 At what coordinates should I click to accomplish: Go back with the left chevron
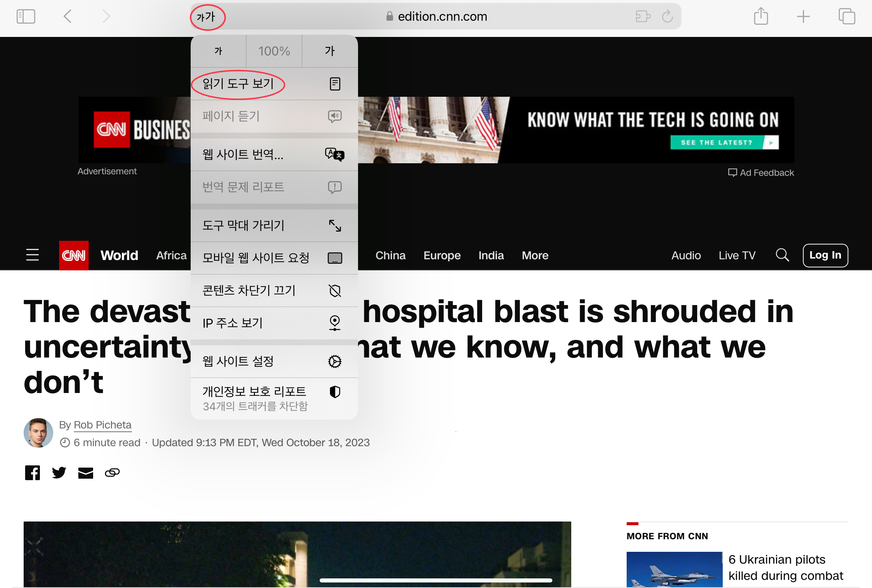(68, 17)
